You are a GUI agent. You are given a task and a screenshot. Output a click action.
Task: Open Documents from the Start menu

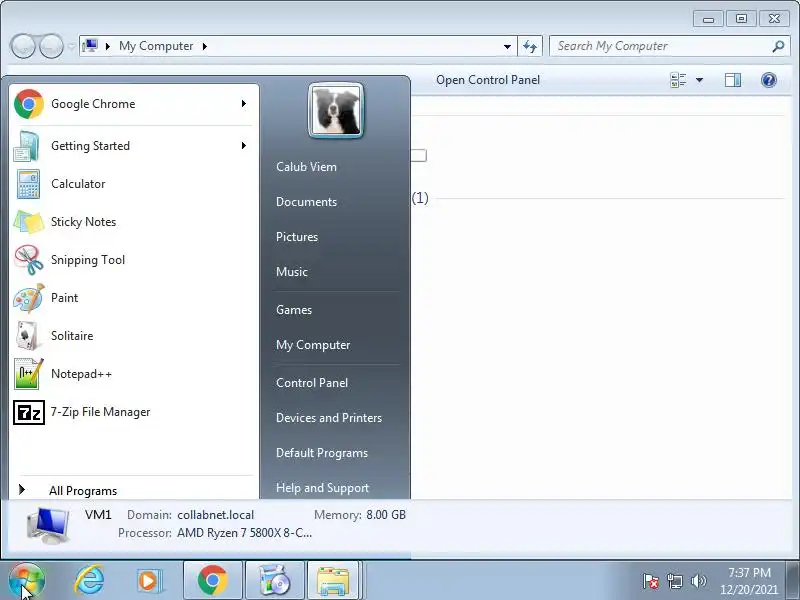[306, 202]
